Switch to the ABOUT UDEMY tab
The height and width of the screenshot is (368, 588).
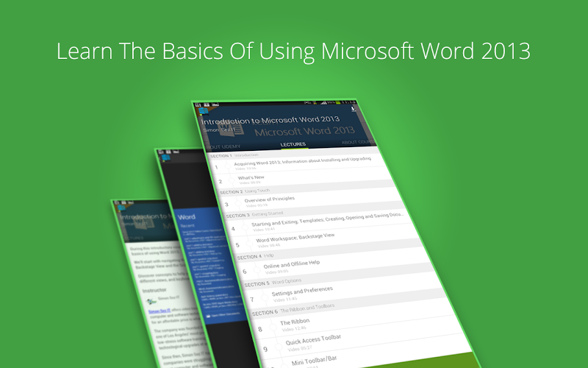[223, 146]
